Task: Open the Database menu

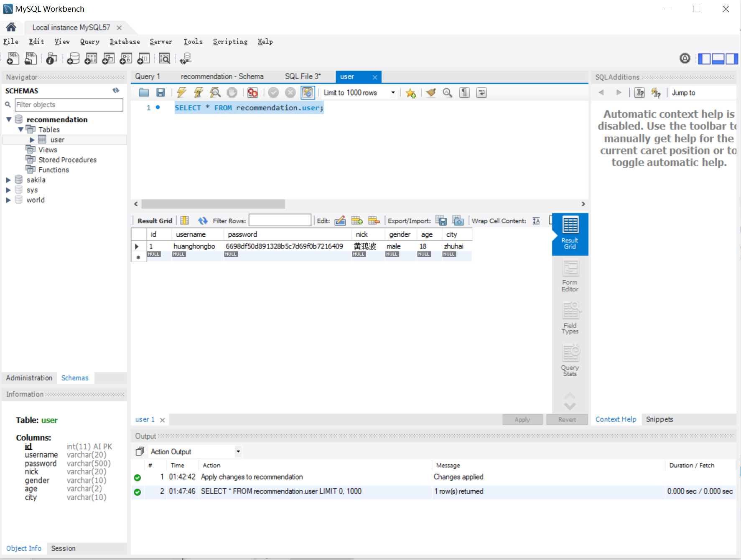Action: pos(125,42)
